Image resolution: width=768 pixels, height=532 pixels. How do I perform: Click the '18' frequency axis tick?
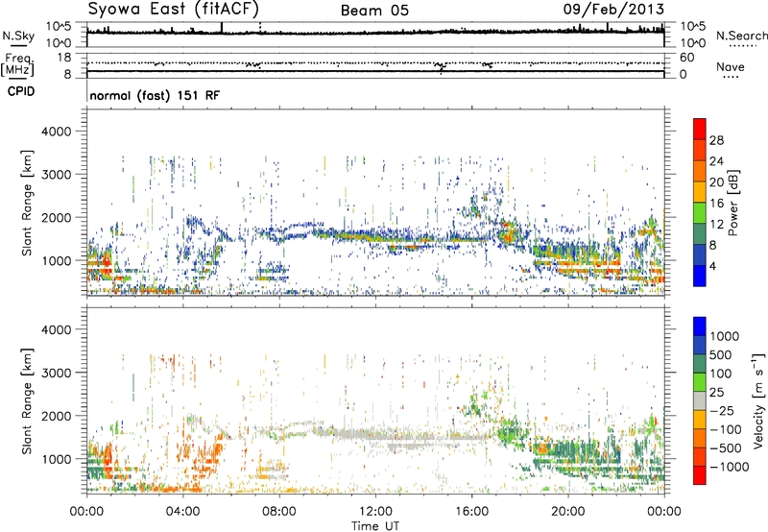(x=64, y=58)
